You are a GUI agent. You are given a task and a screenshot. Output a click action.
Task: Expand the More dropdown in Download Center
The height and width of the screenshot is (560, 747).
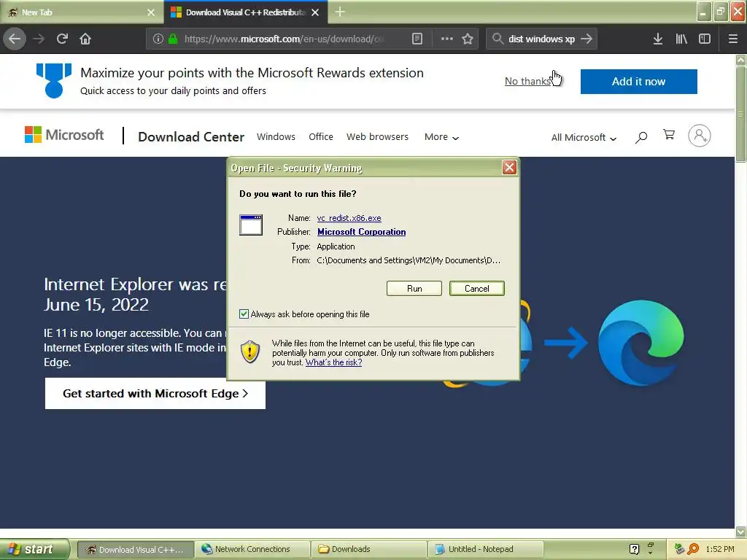tap(441, 137)
